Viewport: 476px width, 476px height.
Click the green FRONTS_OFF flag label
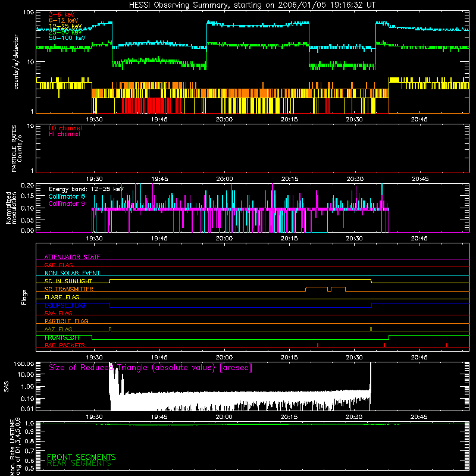click(62, 337)
